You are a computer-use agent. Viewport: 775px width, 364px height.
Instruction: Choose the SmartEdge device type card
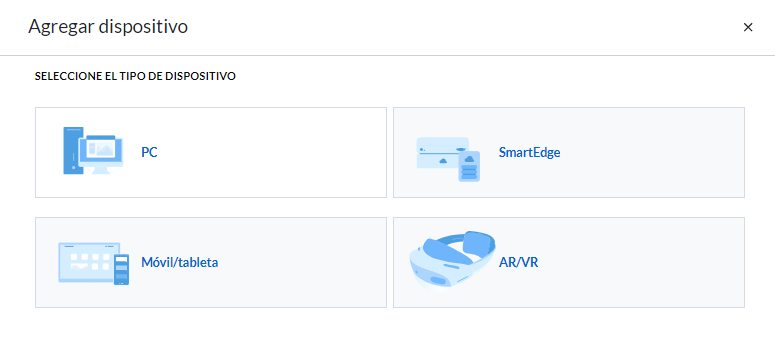pyautogui.click(x=569, y=152)
